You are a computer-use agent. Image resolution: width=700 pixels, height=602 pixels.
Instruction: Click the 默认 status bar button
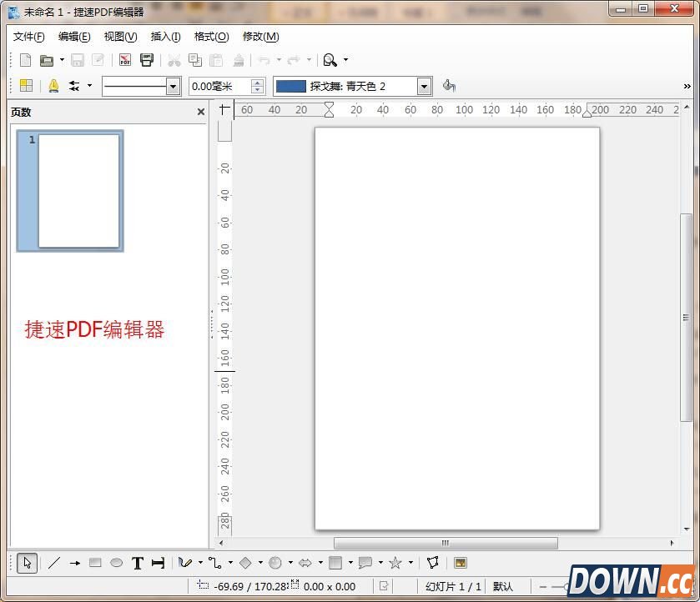pyautogui.click(x=504, y=586)
